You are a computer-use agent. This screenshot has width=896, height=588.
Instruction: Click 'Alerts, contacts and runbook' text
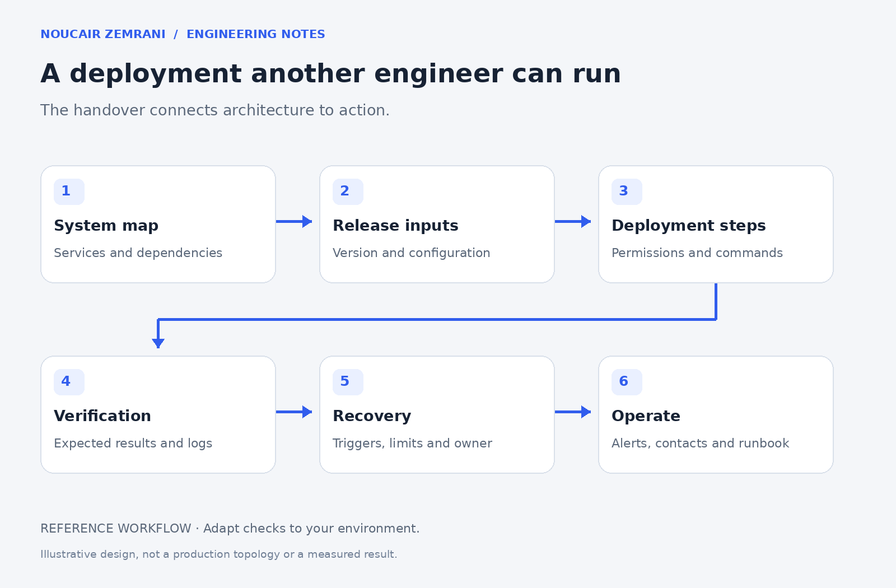700,444
